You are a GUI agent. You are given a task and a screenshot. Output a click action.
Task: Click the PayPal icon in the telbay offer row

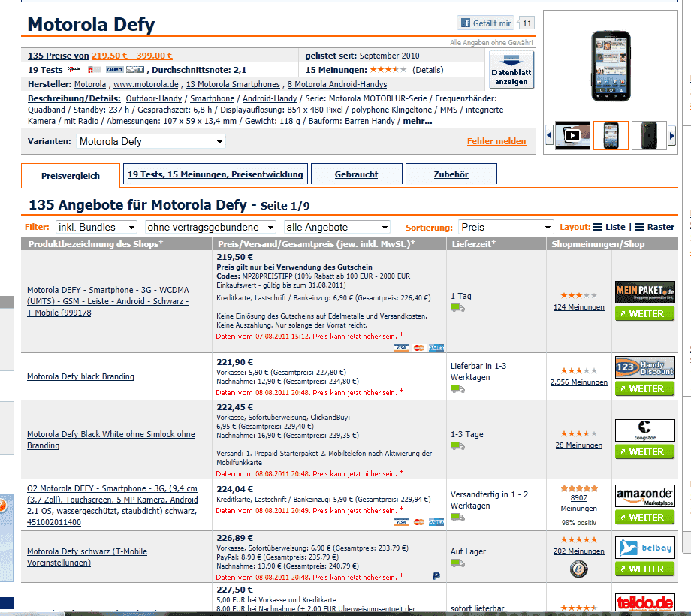[x=436, y=576]
